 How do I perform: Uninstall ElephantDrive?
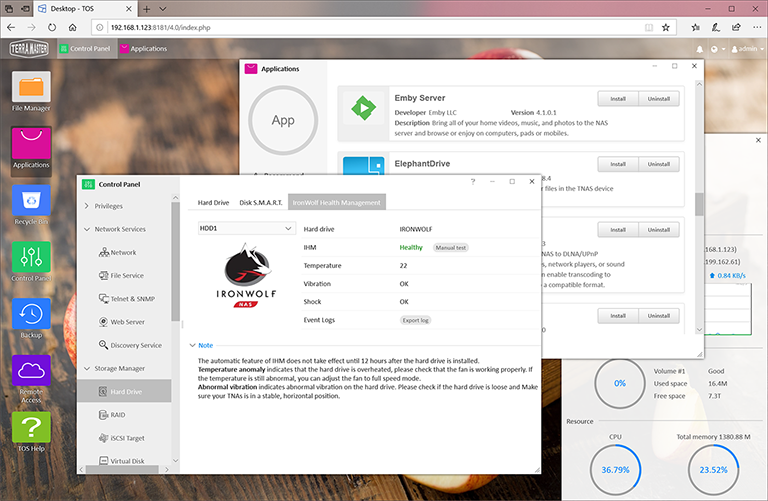pos(658,164)
